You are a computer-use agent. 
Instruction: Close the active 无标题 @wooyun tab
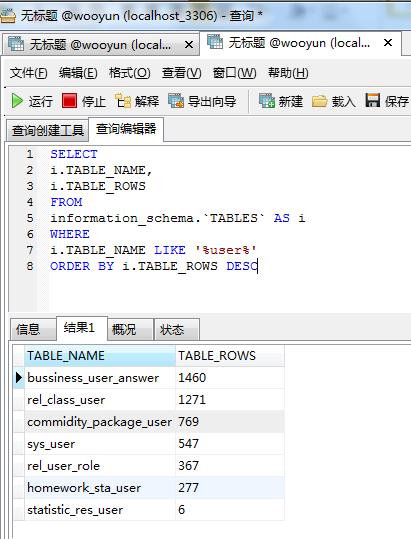point(388,43)
